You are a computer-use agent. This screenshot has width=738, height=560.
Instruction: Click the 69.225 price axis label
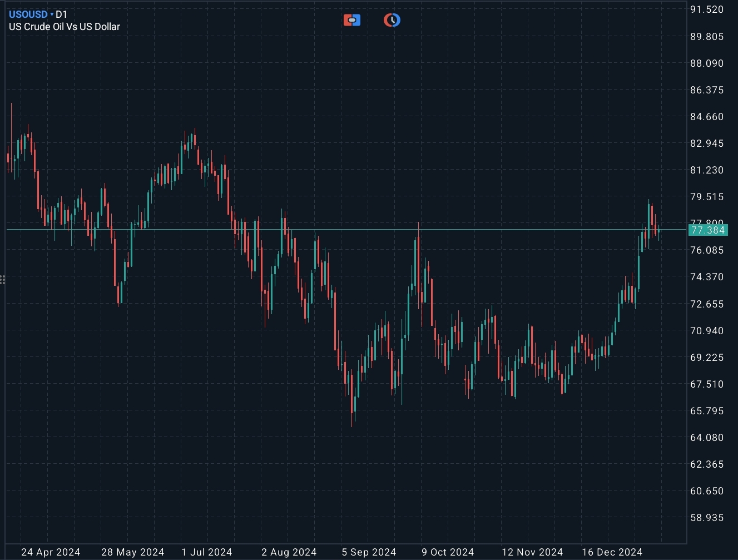point(707,358)
